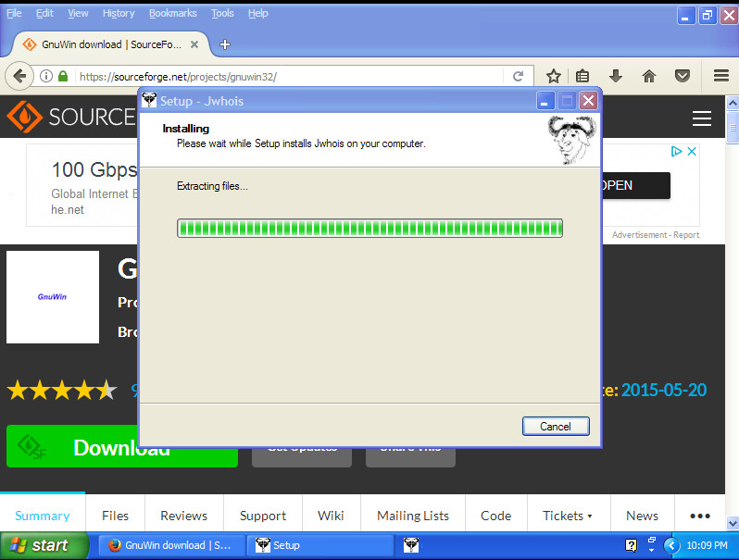Viewport: 739px width, 560px height.
Task: Open the Edit menu
Action: coord(44,13)
